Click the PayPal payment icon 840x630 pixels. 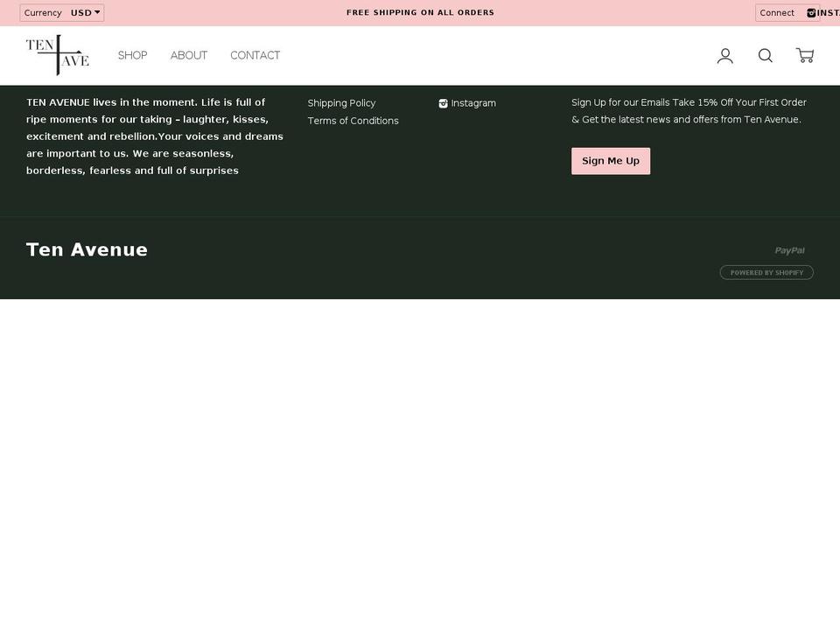(x=789, y=250)
